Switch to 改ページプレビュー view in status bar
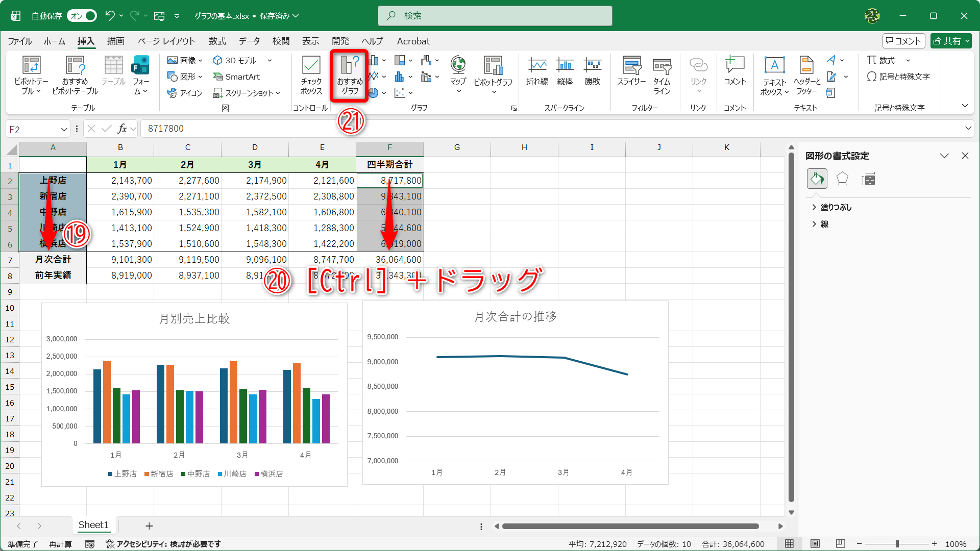Image resolution: width=980 pixels, height=551 pixels. (840, 544)
